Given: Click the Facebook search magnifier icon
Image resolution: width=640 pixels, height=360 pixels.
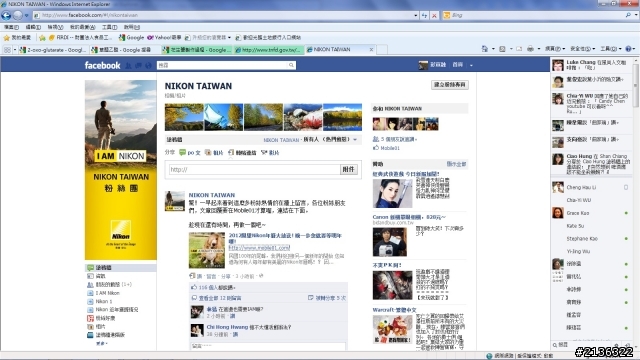Looking at the screenshot, I should pos(291,65).
